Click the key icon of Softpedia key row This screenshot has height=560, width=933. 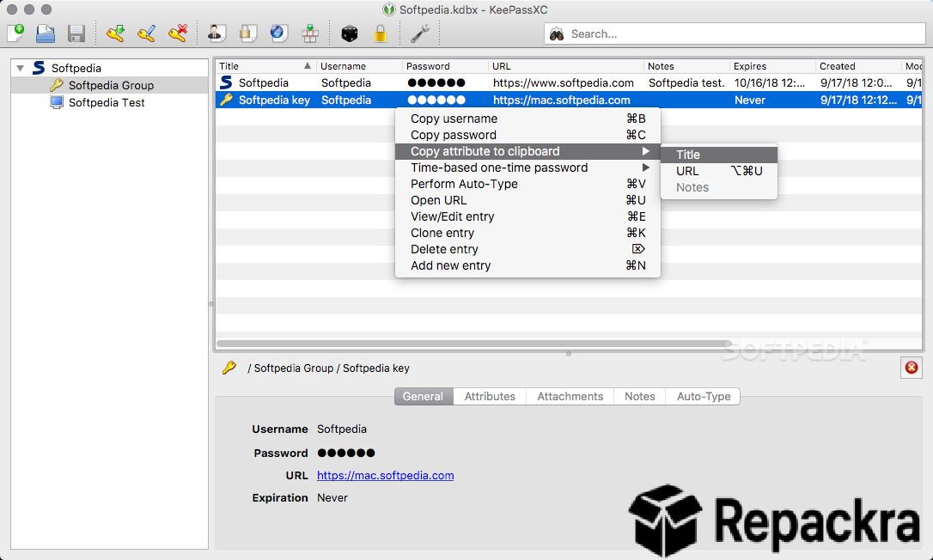[x=226, y=100]
